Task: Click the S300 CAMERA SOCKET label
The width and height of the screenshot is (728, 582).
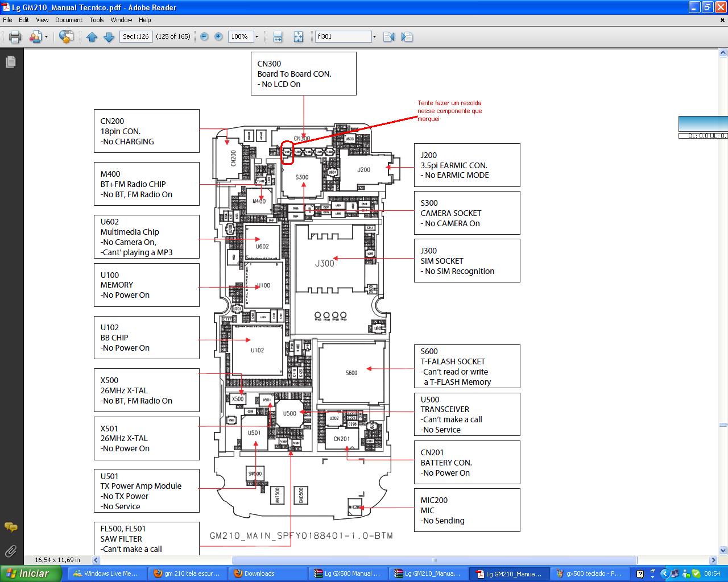Action: 467,213
